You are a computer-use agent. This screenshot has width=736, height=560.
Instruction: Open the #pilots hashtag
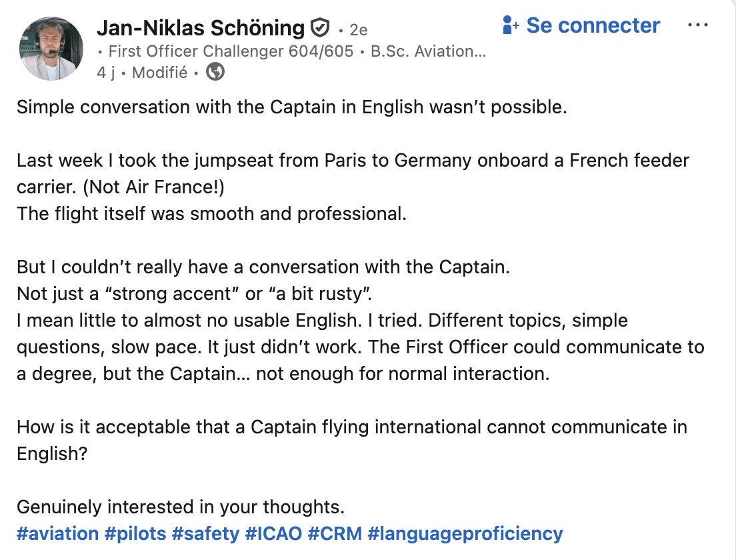point(135,534)
